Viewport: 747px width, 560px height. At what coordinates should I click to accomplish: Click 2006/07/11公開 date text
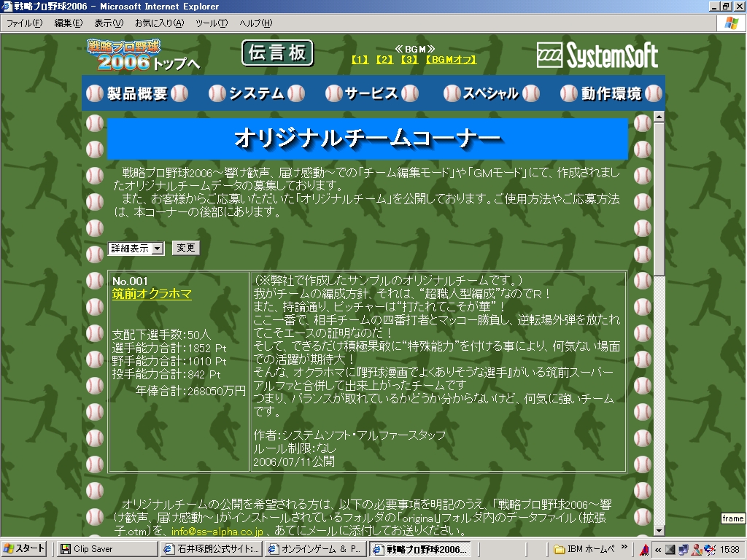pos(294,462)
